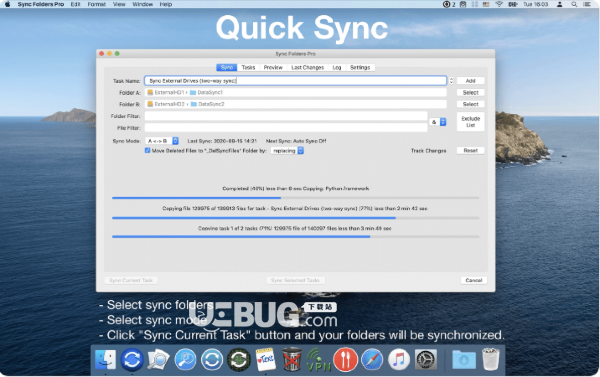Click the File Filter input field
The height and width of the screenshot is (377, 600).
[x=286, y=128]
